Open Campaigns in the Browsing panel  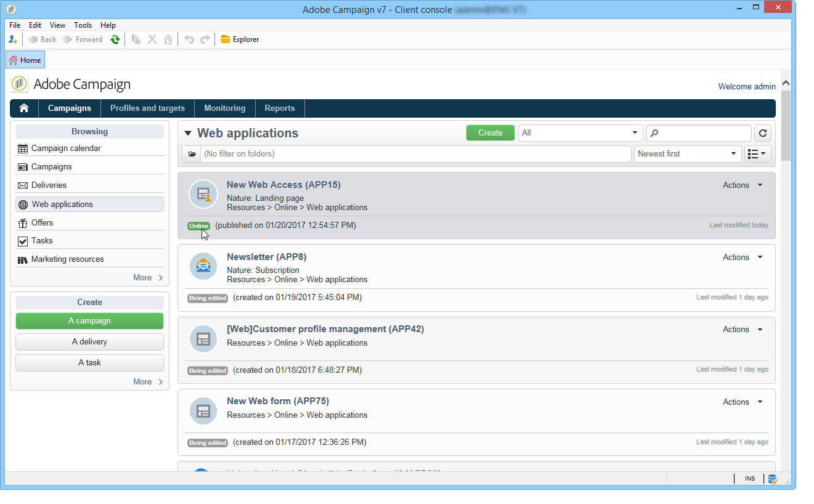click(90, 167)
